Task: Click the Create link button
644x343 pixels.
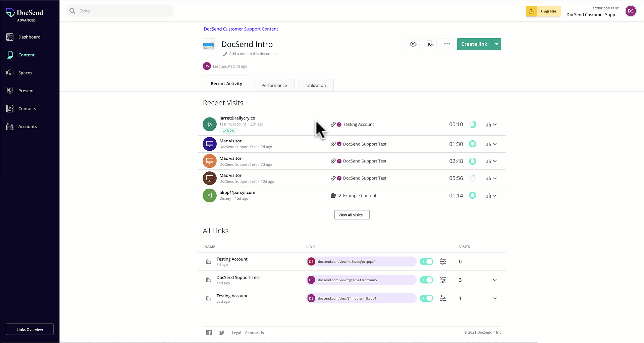Action: 474,44
